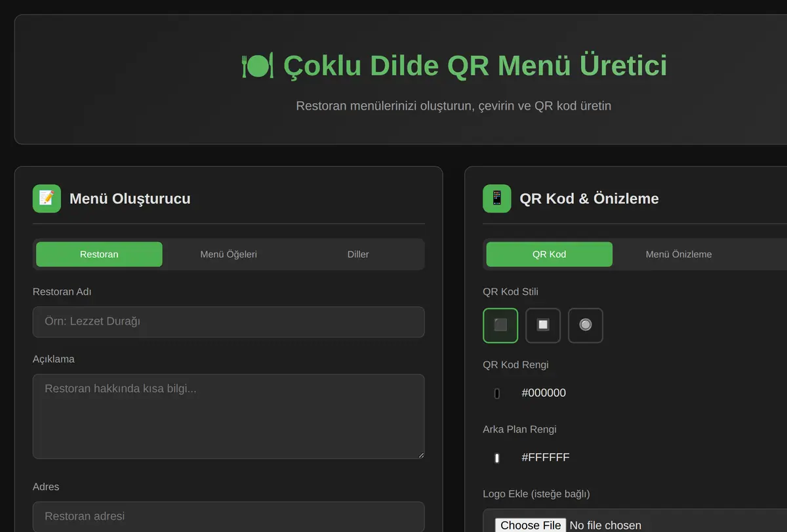The height and width of the screenshot is (532, 787).
Task: Select the round dot QR style
Action: [x=586, y=325]
